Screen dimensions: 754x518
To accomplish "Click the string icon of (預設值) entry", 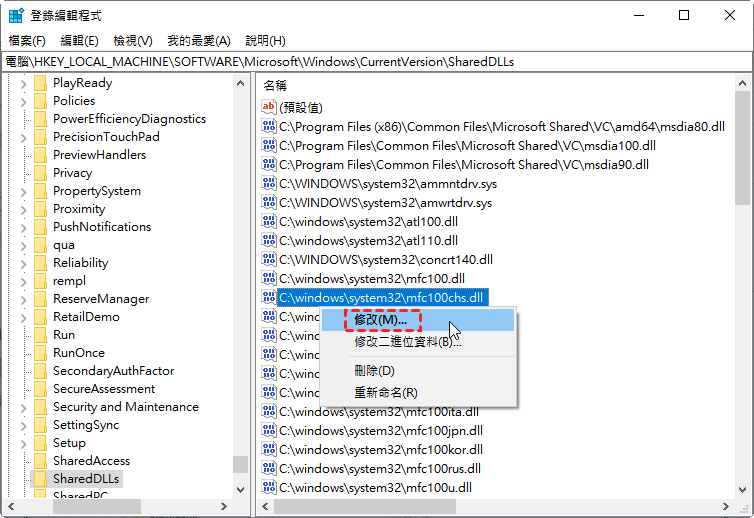I will coord(268,107).
